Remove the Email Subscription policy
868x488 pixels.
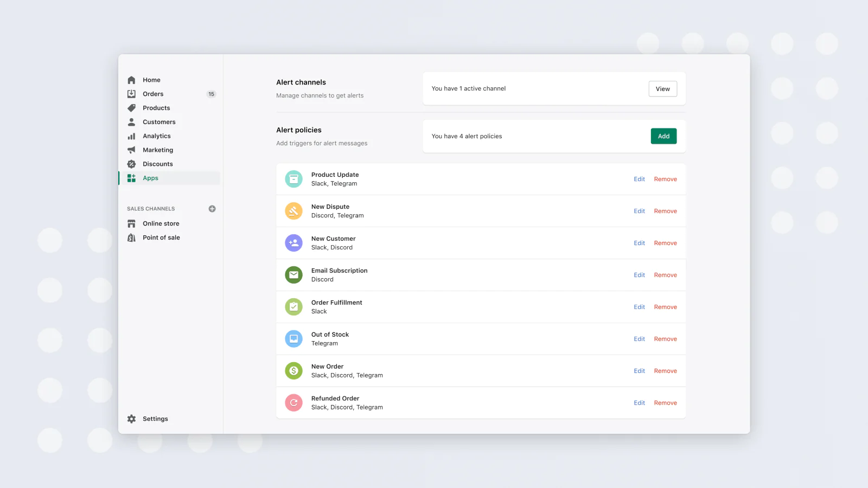coord(665,275)
